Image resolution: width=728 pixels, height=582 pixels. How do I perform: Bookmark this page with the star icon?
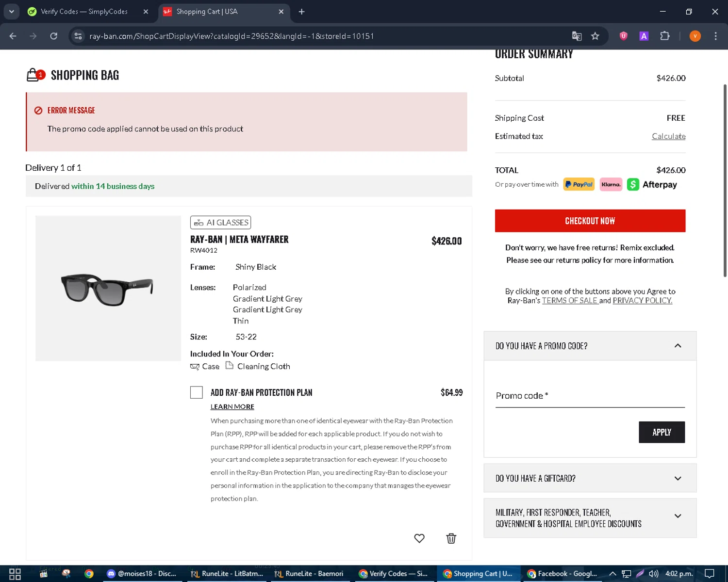point(595,36)
